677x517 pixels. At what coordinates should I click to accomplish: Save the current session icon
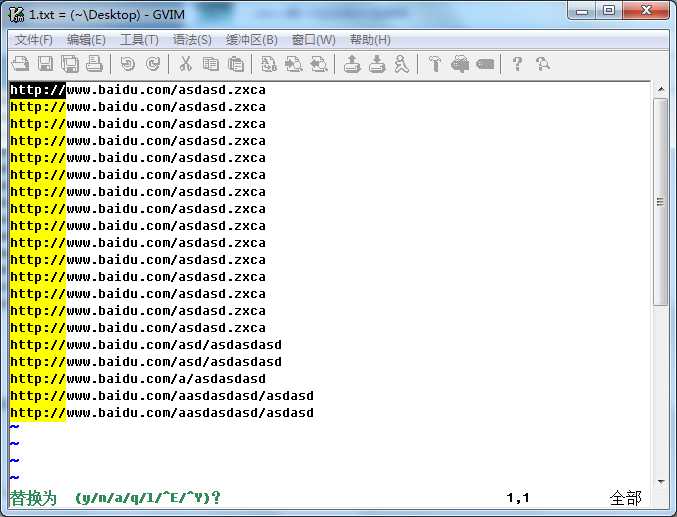click(377, 64)
